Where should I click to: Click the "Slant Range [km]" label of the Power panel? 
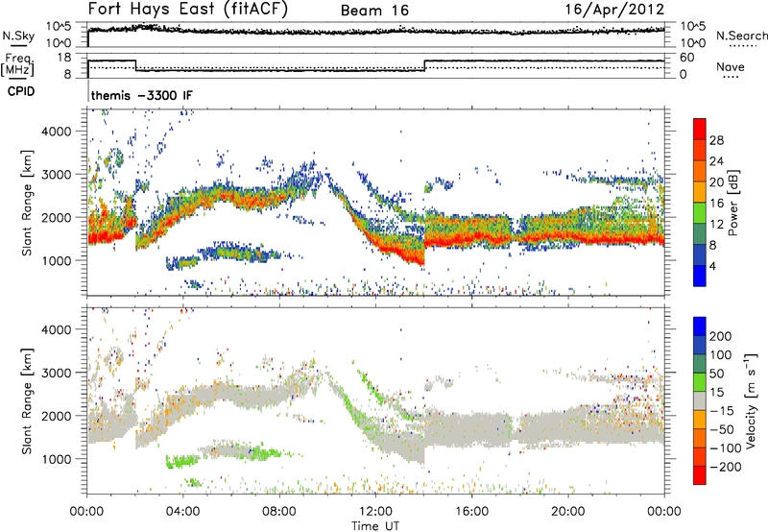pos(28,203)
